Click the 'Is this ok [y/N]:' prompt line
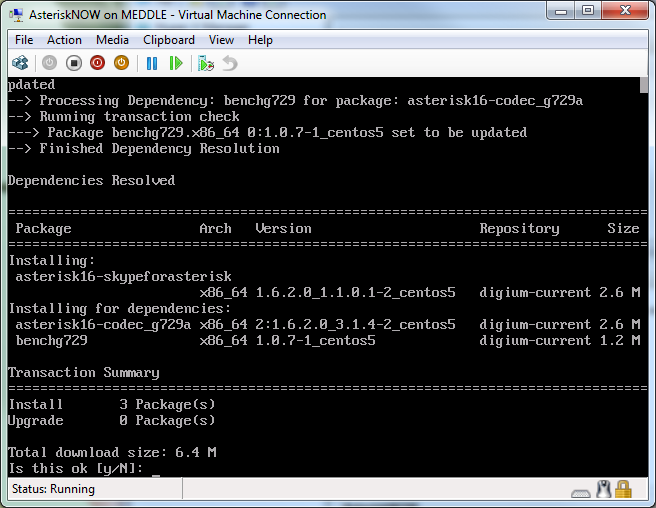 click(x=75, y=468)
